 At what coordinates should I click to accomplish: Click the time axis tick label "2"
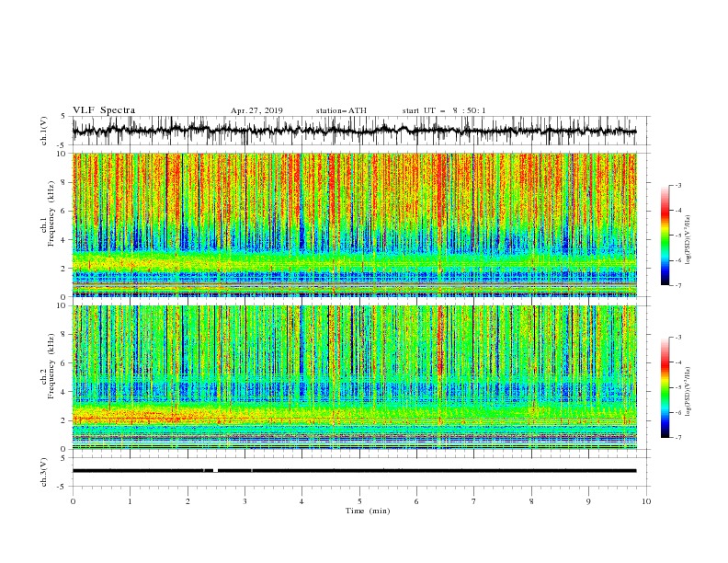coord(188,501)
